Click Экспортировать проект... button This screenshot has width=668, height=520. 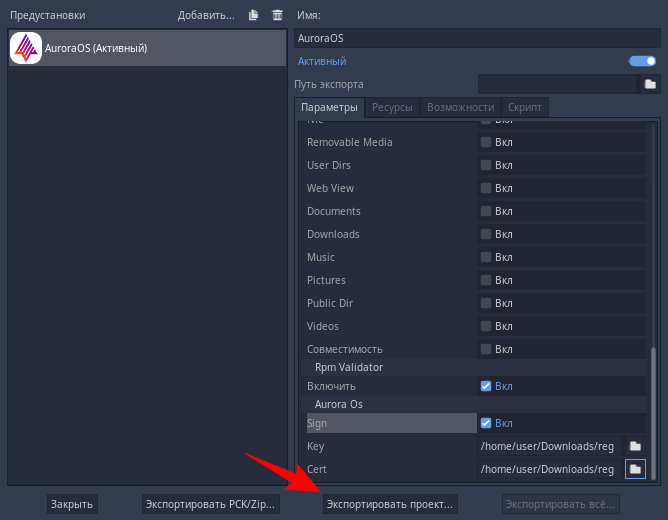pyautogui.click(x=390, y=504)
